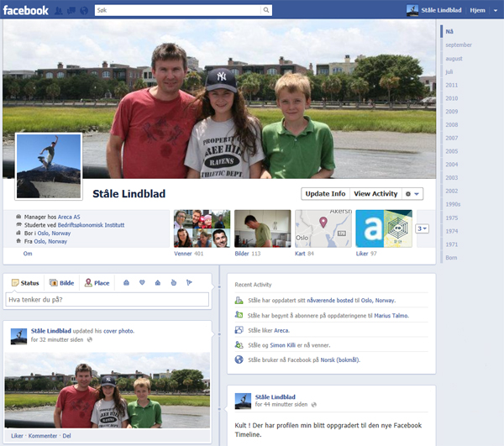Go to Hjem in the top bar
504x446 pixels.
coord(477,10)
